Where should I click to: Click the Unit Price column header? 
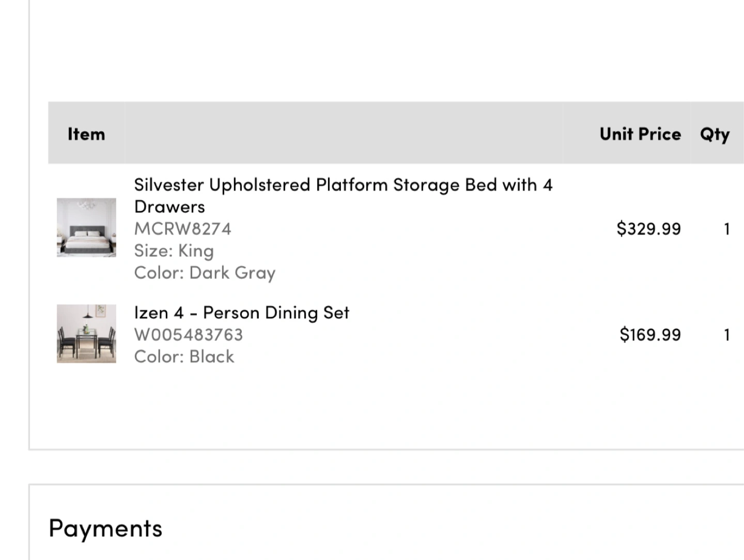point(640,134)
